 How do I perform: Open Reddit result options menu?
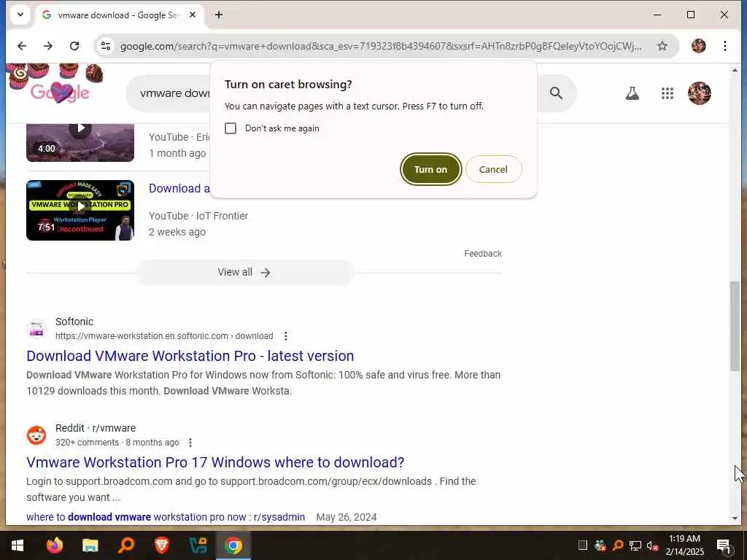190,443
